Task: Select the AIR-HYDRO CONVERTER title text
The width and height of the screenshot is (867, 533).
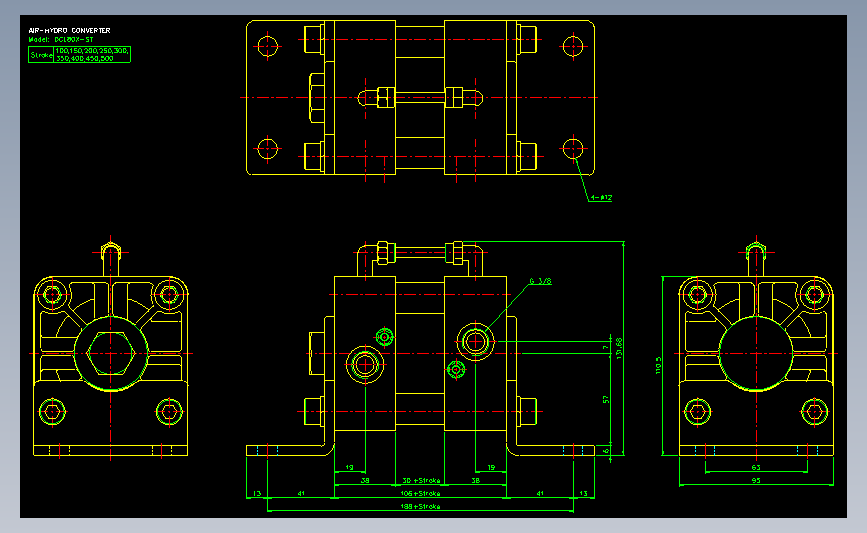Action: [x=70, y=30]
